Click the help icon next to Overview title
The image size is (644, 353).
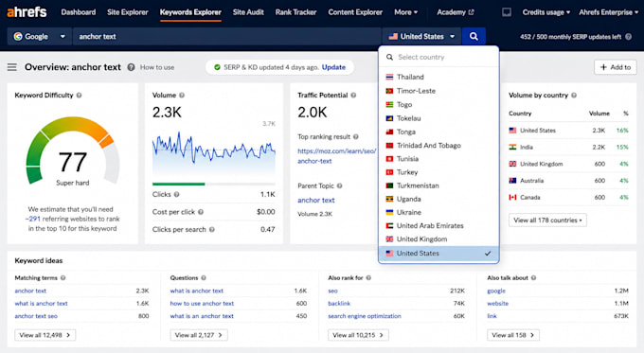pyautogui.click(x=131, y=67)
